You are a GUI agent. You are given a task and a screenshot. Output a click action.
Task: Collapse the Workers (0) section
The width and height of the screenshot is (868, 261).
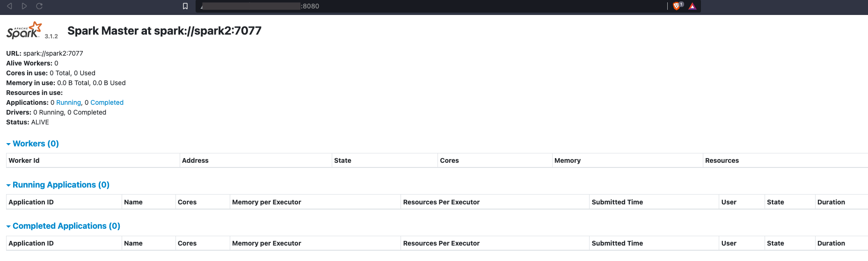pyautogui.click(x=33, y=144)
